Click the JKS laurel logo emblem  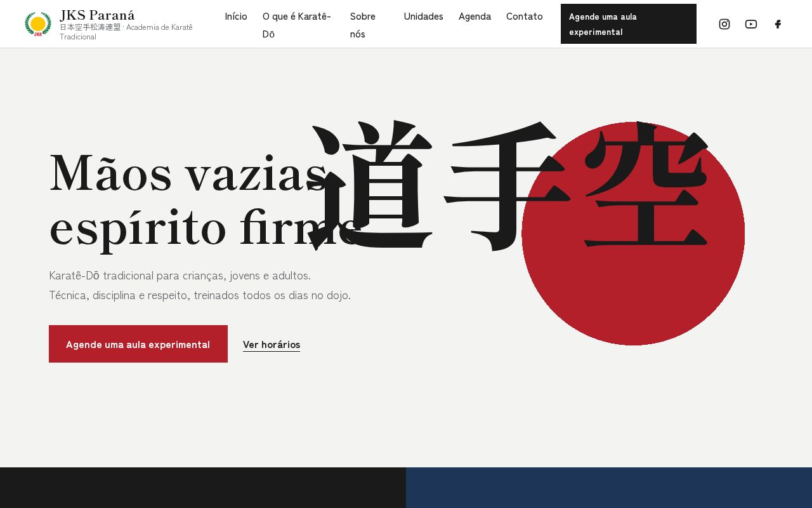pos(38,24)
